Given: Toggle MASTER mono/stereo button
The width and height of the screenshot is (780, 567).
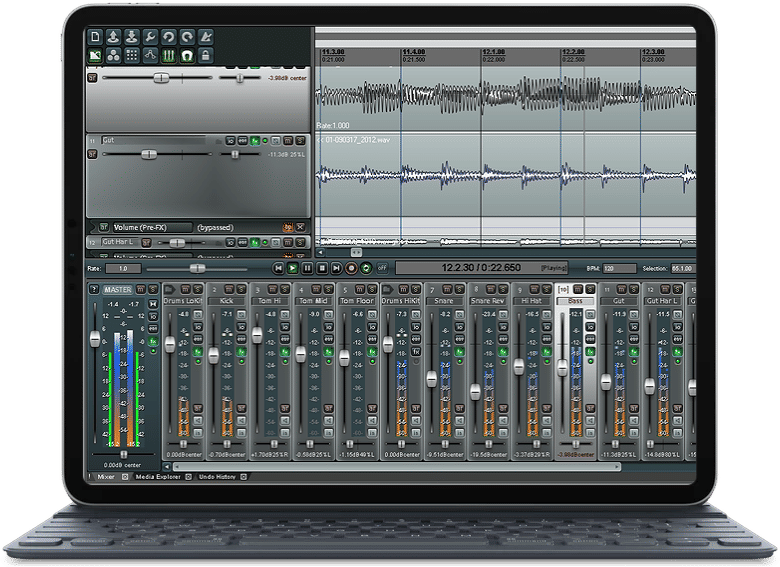Looking at the screenshot, I should 153,303.
